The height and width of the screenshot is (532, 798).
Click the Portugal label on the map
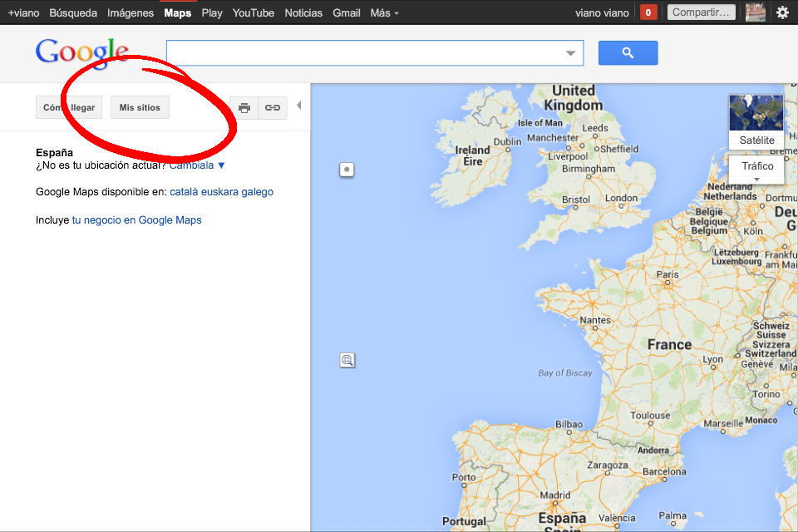point(464,521)
